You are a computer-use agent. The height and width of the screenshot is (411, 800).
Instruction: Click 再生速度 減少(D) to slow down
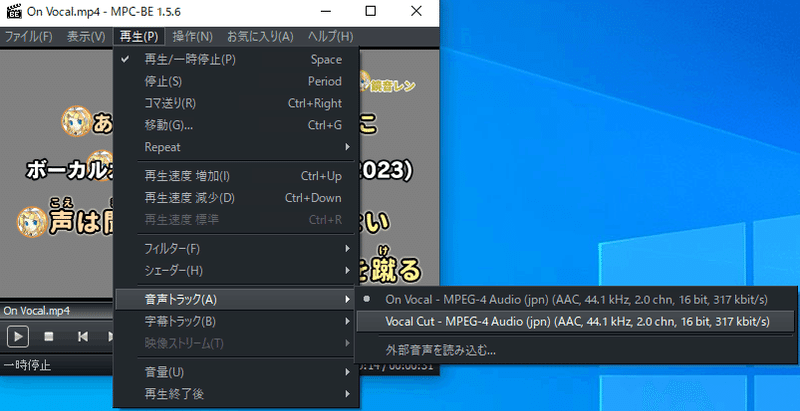point(236,198)
